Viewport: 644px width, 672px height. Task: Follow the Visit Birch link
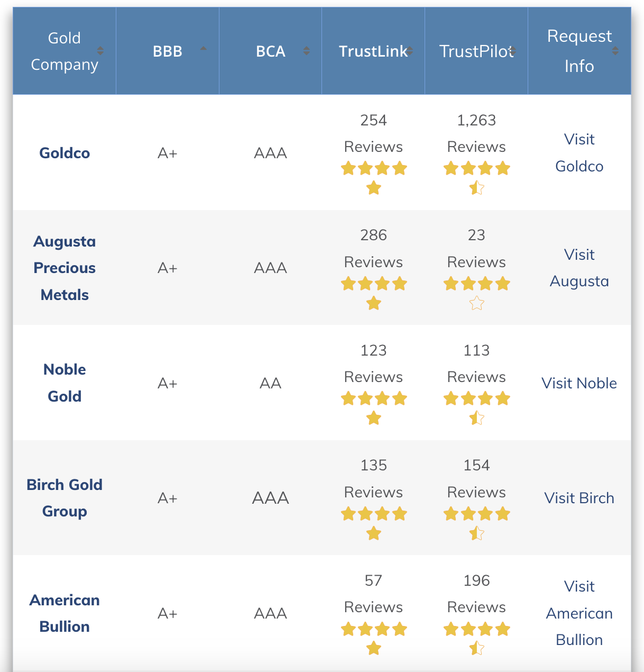point(579,498)
